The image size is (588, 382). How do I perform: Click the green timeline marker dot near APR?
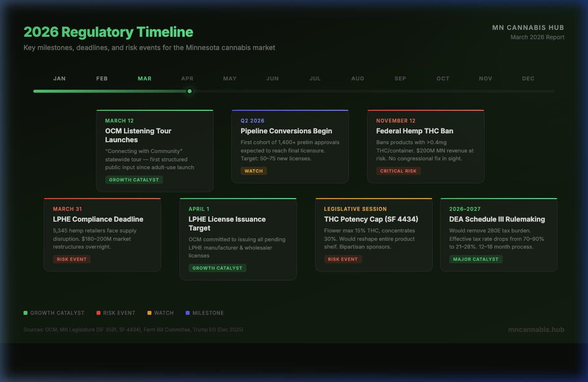point(189,91)
